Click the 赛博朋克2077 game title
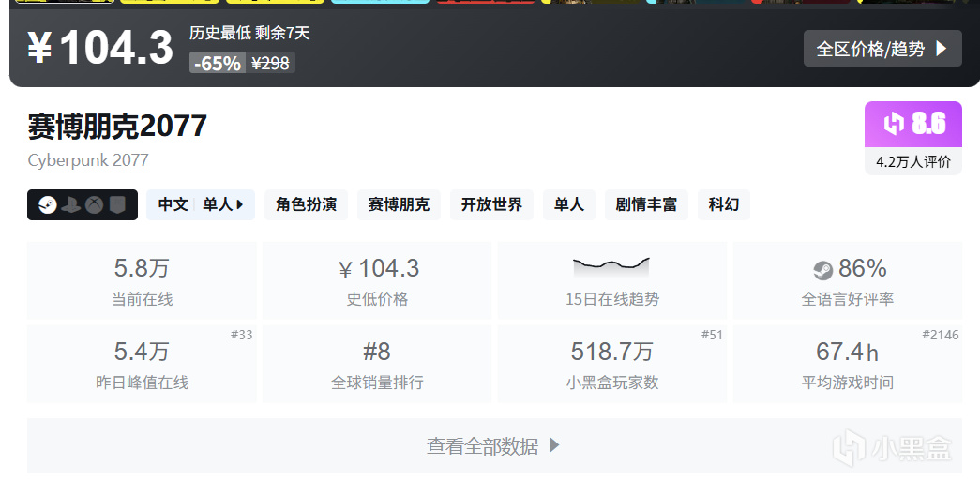980x480 pixels. [117, 127]
